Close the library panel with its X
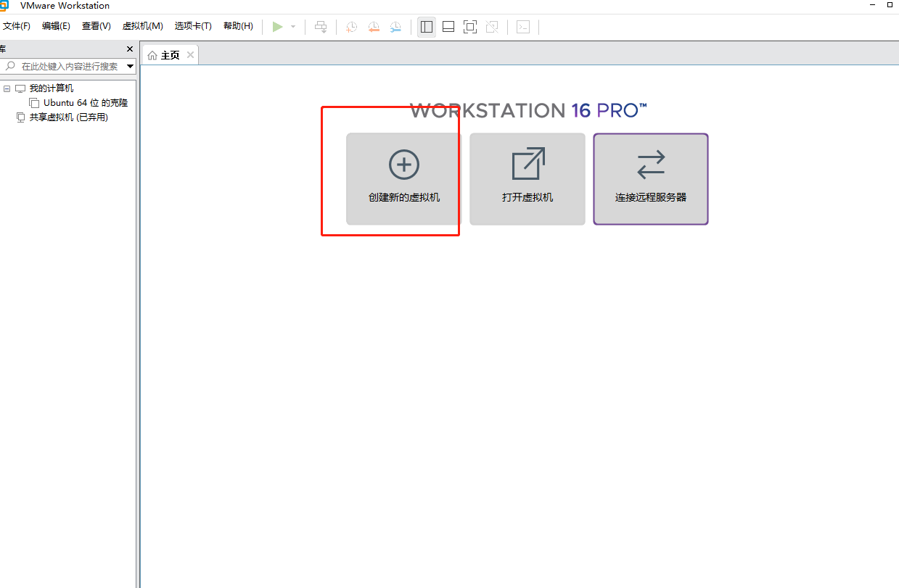 coord(130,49)
